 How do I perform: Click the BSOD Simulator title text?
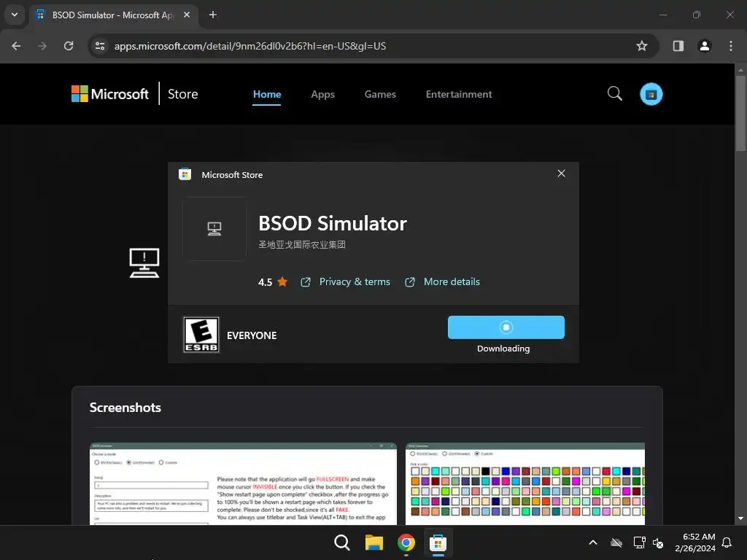[x=333, y=223]
